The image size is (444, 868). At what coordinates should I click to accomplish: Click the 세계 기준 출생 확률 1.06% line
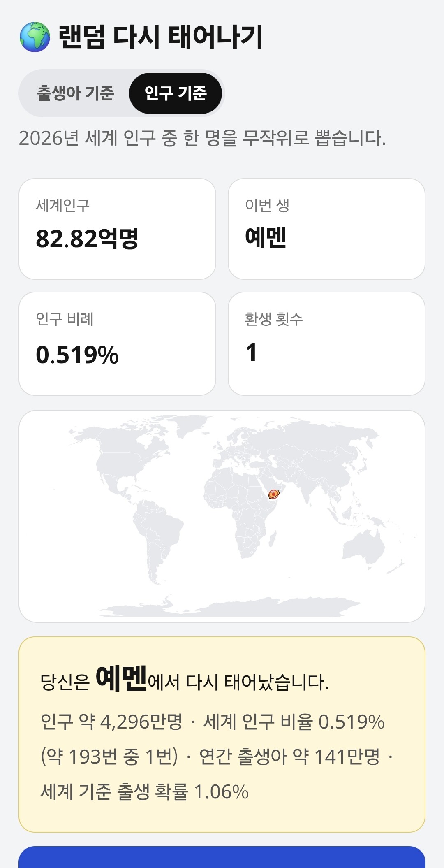point(145,792)
